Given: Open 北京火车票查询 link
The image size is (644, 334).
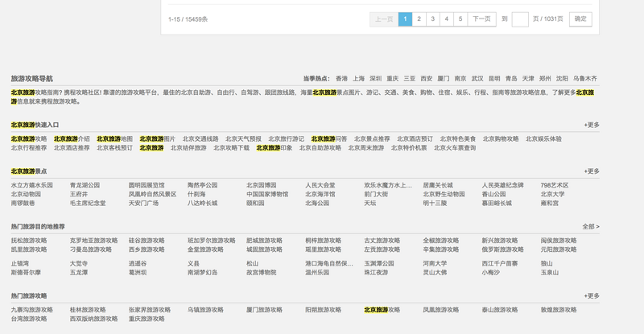Looking at the screenshot, I should 455,148.
